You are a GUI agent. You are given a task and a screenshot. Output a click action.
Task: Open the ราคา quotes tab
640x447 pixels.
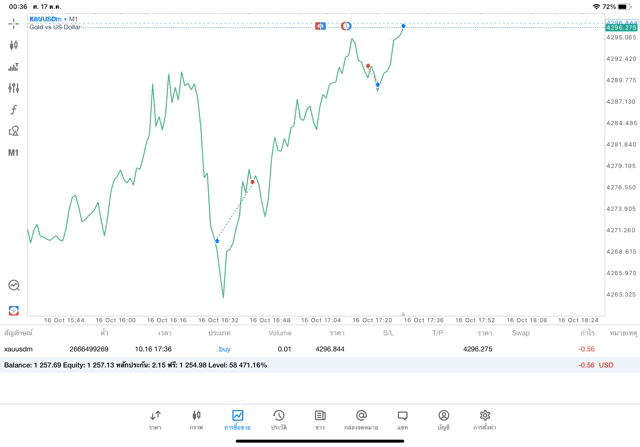coord(155,418)
